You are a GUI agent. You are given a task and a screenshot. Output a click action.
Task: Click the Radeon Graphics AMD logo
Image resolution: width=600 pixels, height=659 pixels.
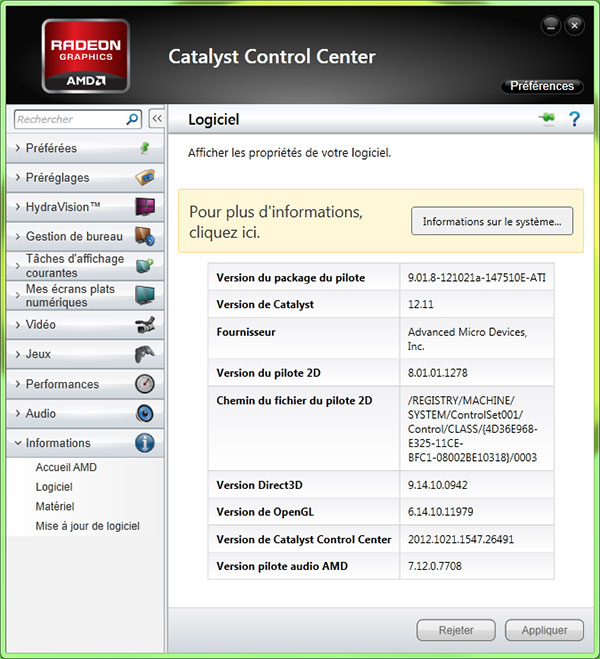coord(86,56)
